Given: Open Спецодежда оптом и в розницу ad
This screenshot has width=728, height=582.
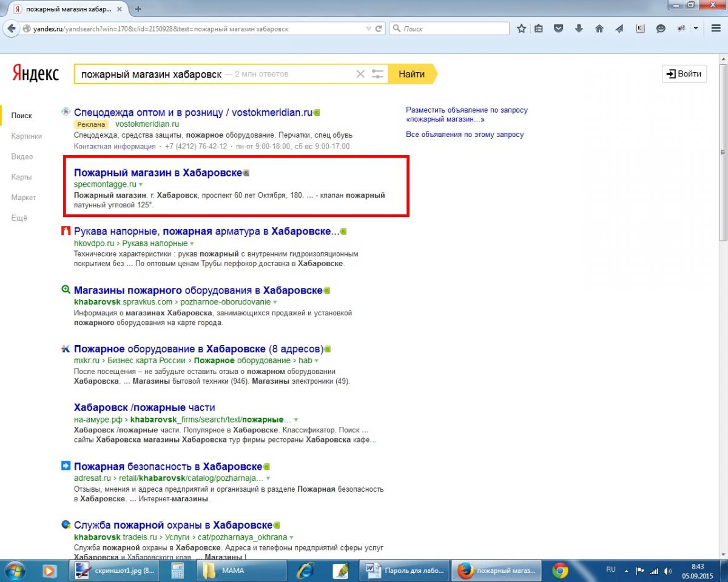Looking at the screenshot, I should tap(193, 112).
